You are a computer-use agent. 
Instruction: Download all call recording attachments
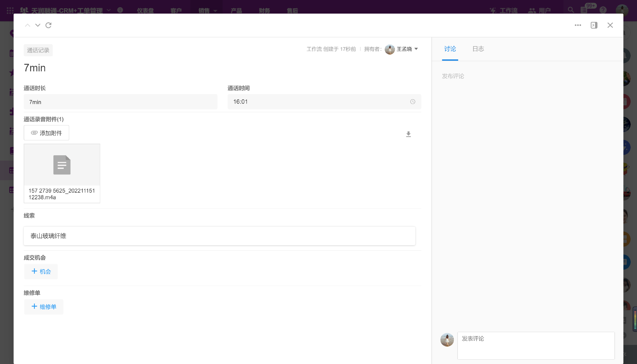point(408,134)
